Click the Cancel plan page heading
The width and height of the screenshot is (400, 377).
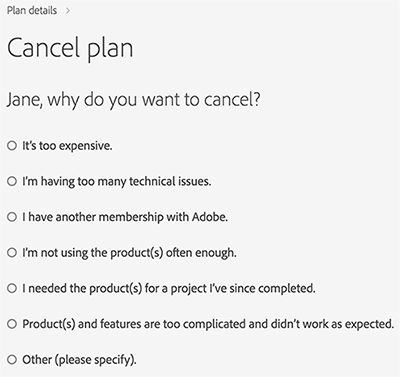tap(70, 49)
